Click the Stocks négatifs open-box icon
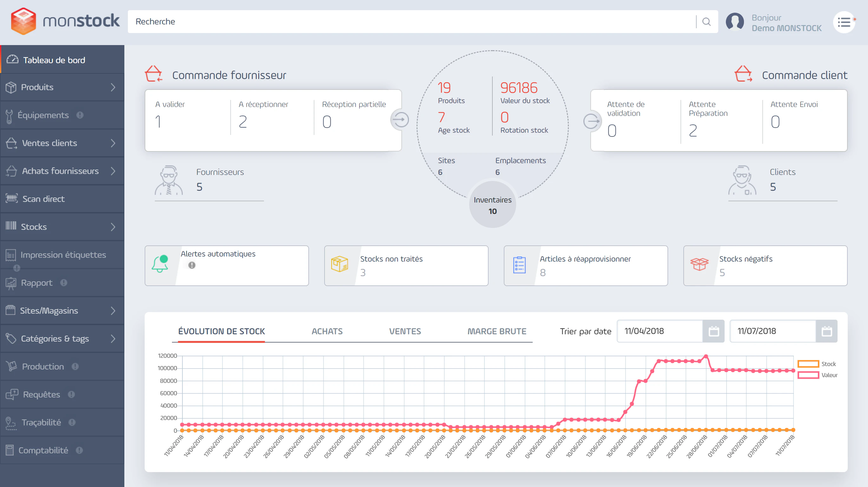Image resolution: width=868 pixels, height=487 pixels. coord(699,264)
